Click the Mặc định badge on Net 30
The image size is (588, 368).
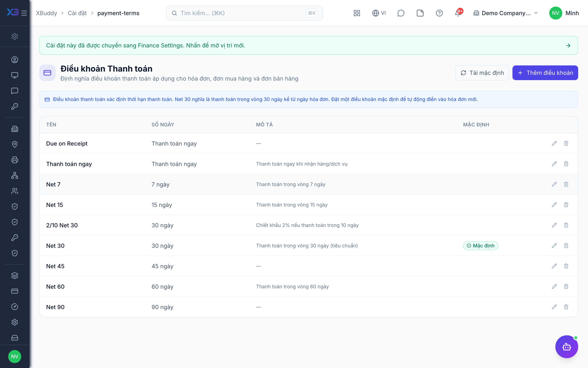(480, 246)
